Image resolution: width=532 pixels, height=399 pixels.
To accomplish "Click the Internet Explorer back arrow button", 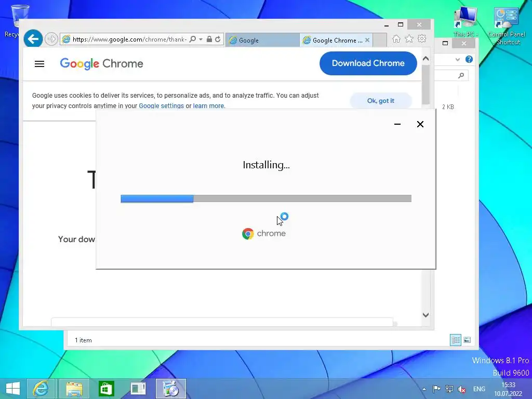I will click(33, 39).
